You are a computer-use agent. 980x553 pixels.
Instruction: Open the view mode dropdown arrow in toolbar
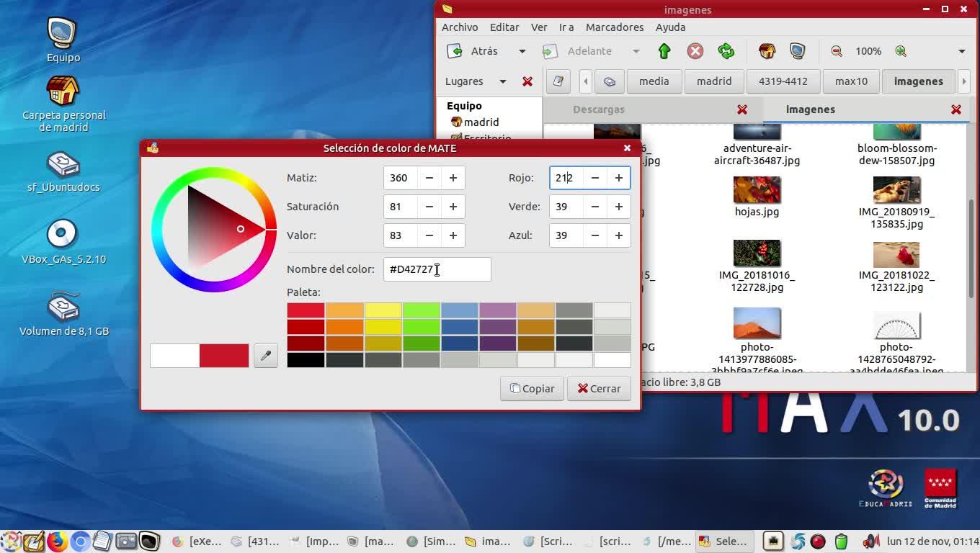point(961,51)
